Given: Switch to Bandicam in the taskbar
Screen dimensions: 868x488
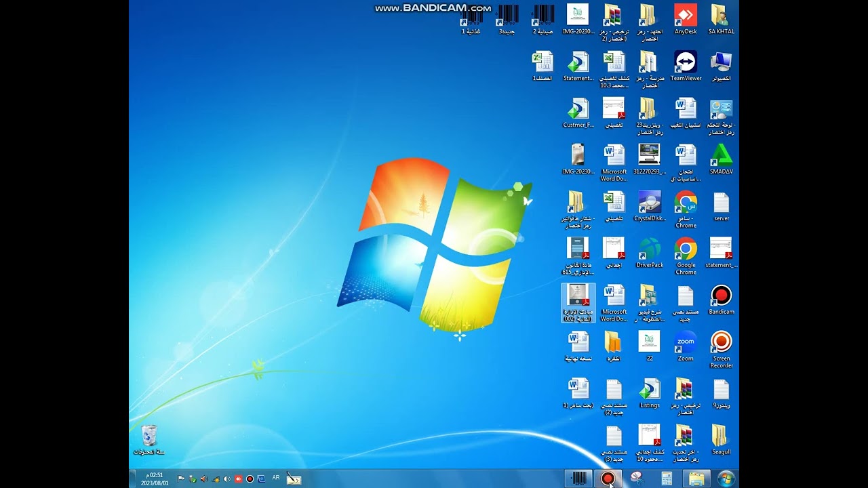Looking at the screenshot, I should (x=608, y=479).
